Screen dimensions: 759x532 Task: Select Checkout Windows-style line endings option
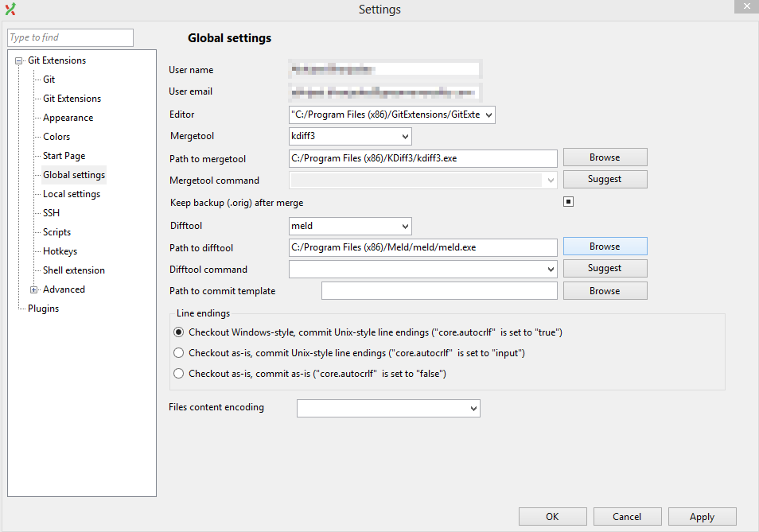179,332
